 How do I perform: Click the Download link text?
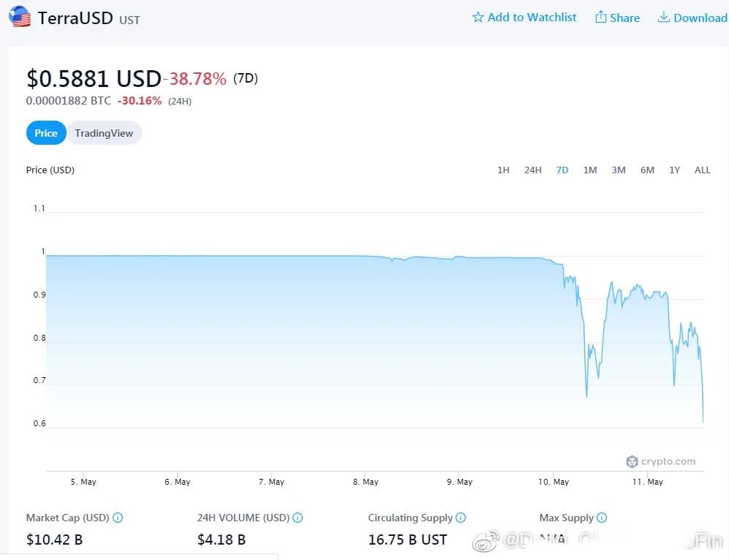(x=700, y=18)
